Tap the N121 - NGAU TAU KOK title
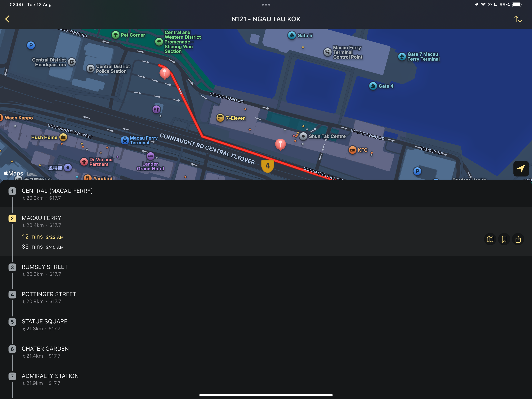 click(266, 19)
